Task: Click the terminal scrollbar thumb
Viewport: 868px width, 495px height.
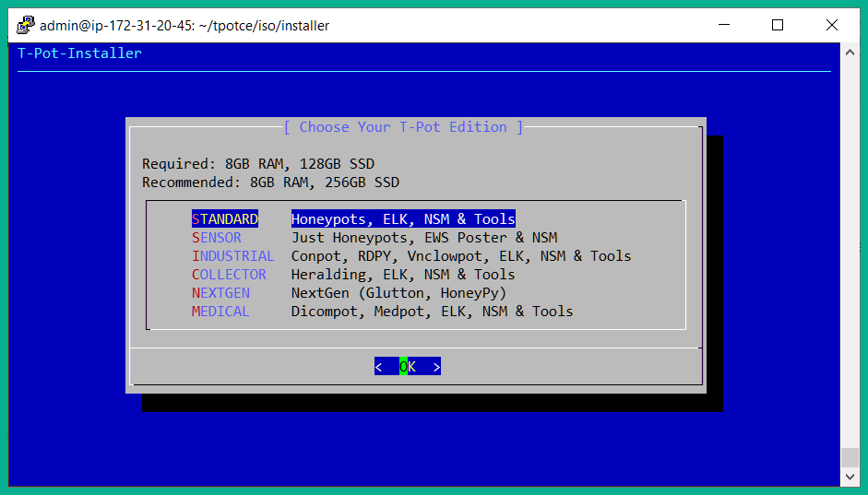Action: tap(850, 457)
